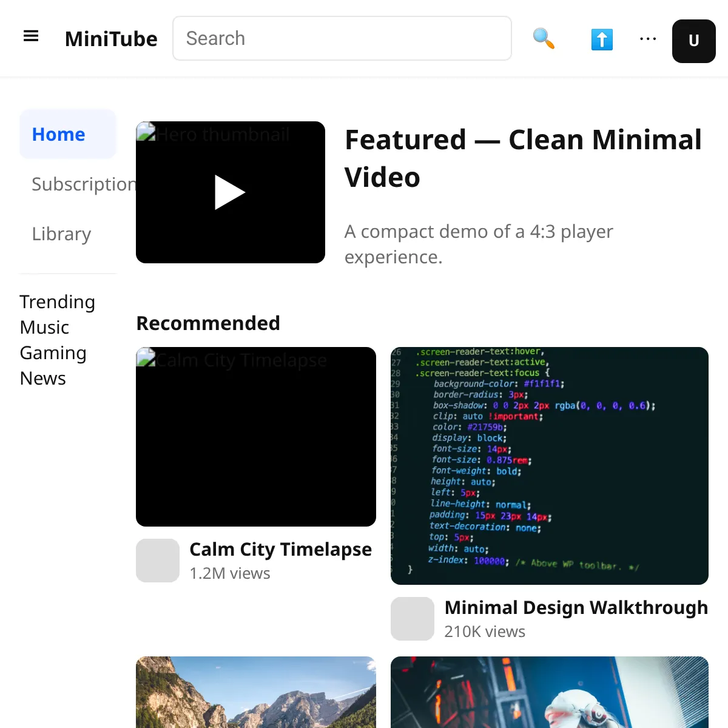
Task: Open Subscriptions in the sidebar
Action: pyautogui.click(x=78, y=184)
